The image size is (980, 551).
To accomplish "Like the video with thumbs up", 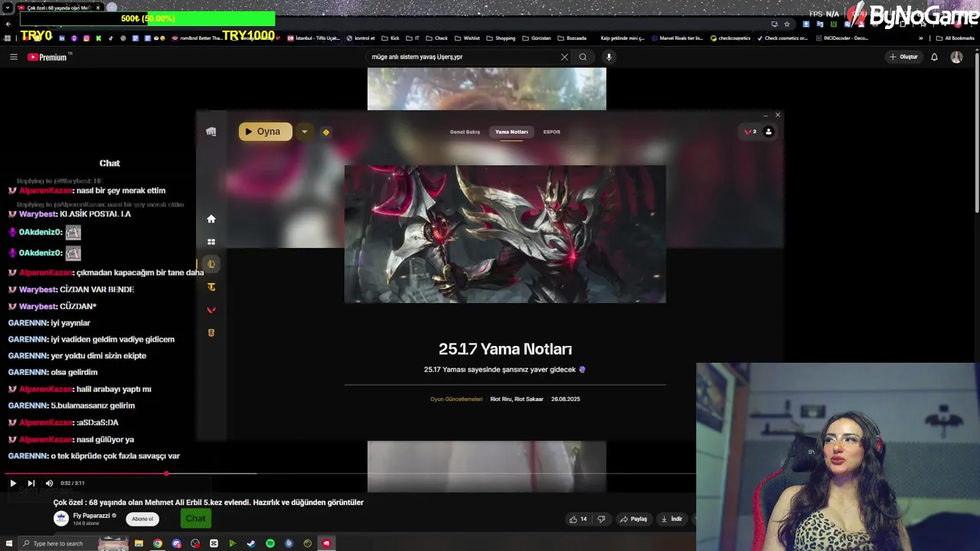I will 578,519.
